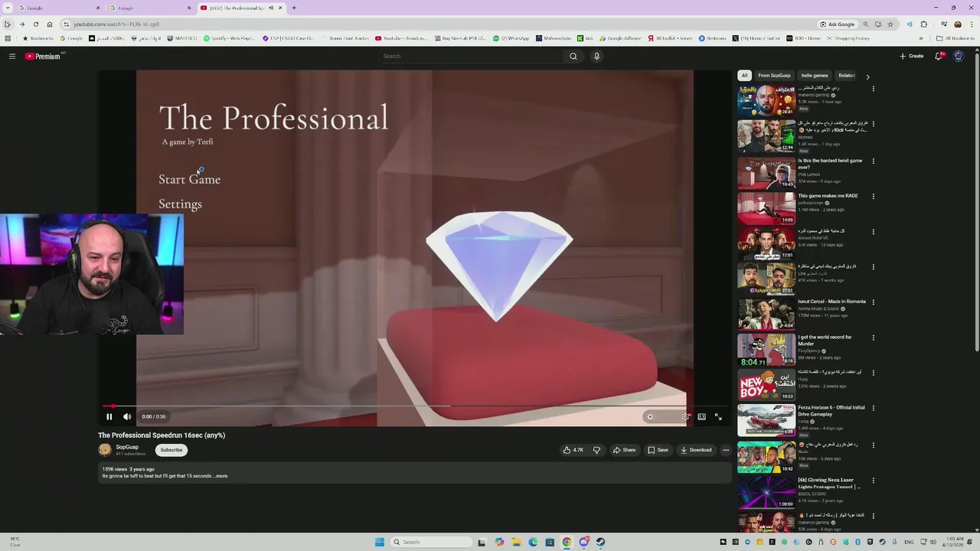
Task: Click the Ask Google button
Action: coord(838,24)
